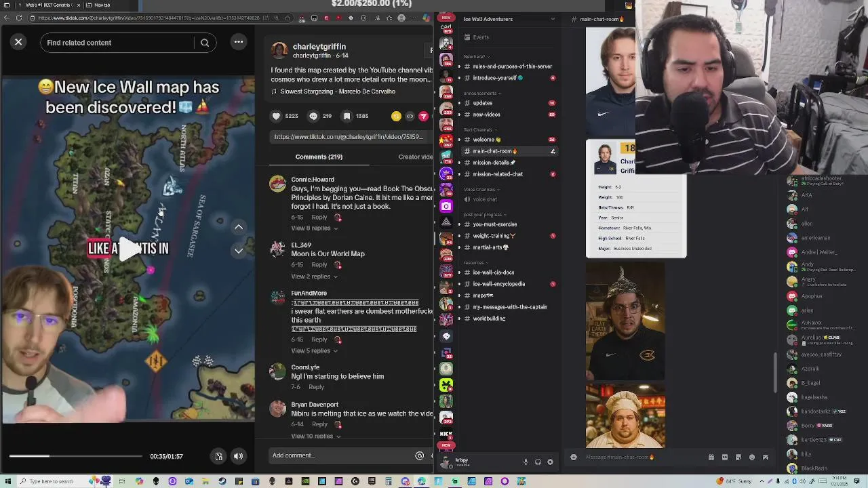The image size is (868, 488).
Task: Switch to the Comments (219) tab
Action: pyautogui.click(x=319, y=157)
